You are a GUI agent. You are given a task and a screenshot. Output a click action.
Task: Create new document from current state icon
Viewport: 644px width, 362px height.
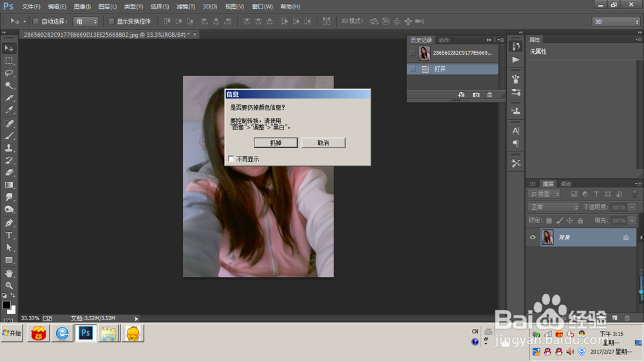click(461, 95)
